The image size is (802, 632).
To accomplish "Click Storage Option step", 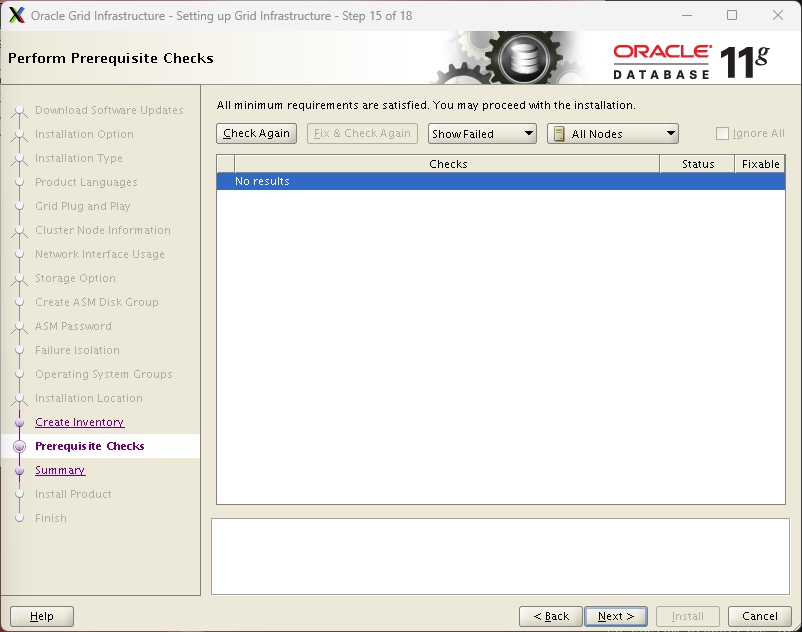I will point(75,278).
